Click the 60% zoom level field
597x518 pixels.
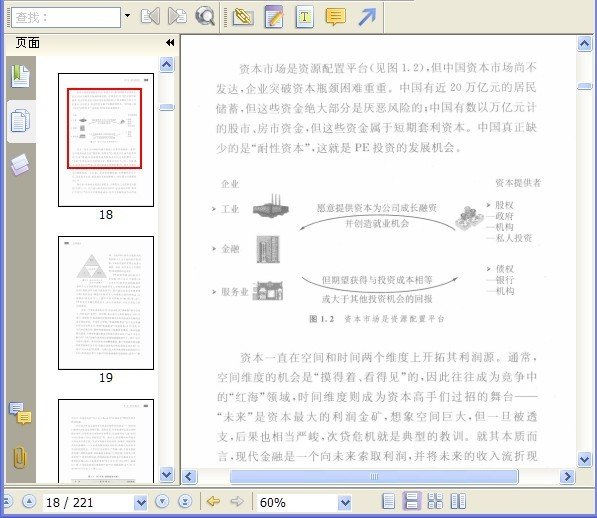click(298, 502)
